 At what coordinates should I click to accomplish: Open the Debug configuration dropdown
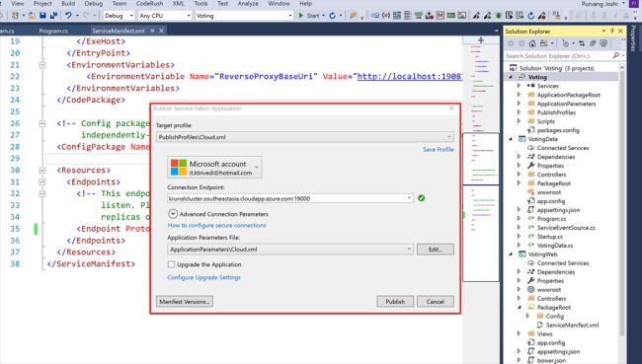pyautogui.click(x=131, y=16)
